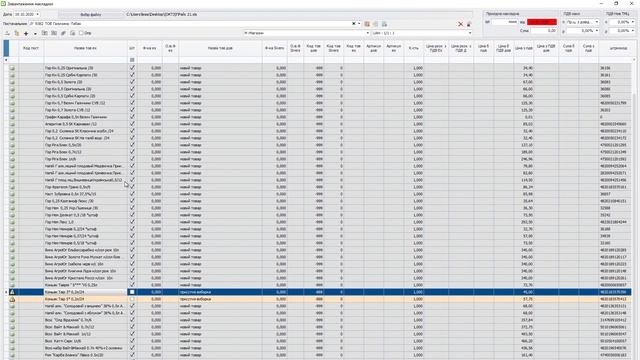640x360 pixels.
Task: Open the upper dropdown in ПДВ вхід group
Action: 597,22
